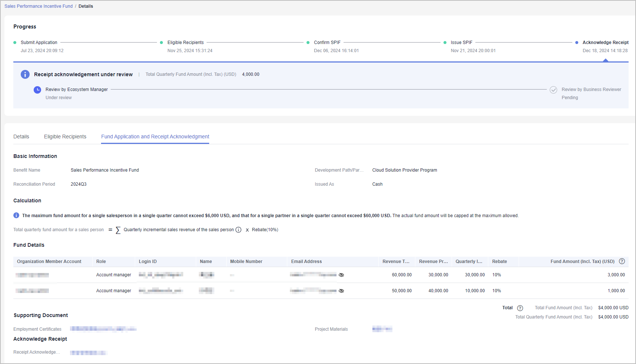Reveal the second account manager's email address

(x=341, y=291)
